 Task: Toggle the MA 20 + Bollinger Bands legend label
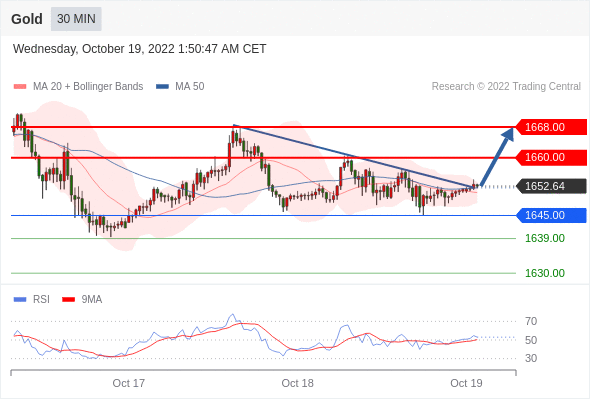pos(88,87)
